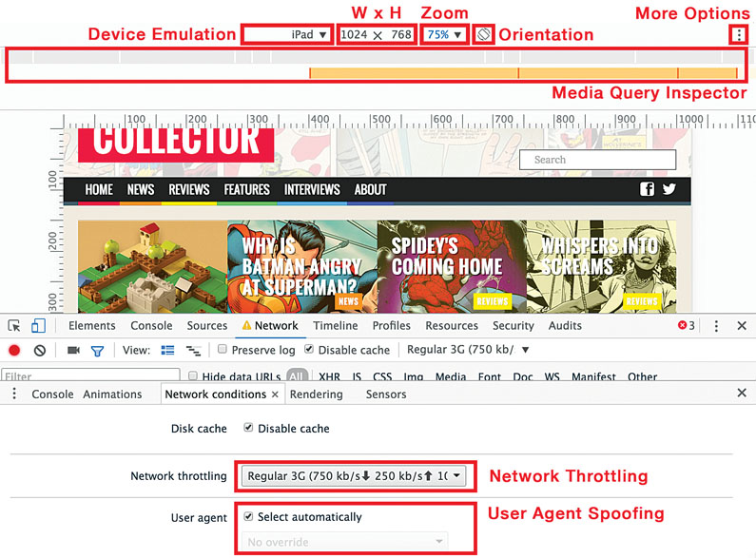
Task: Open the Twitter icon on the website
Action: (x=669, y=189)
